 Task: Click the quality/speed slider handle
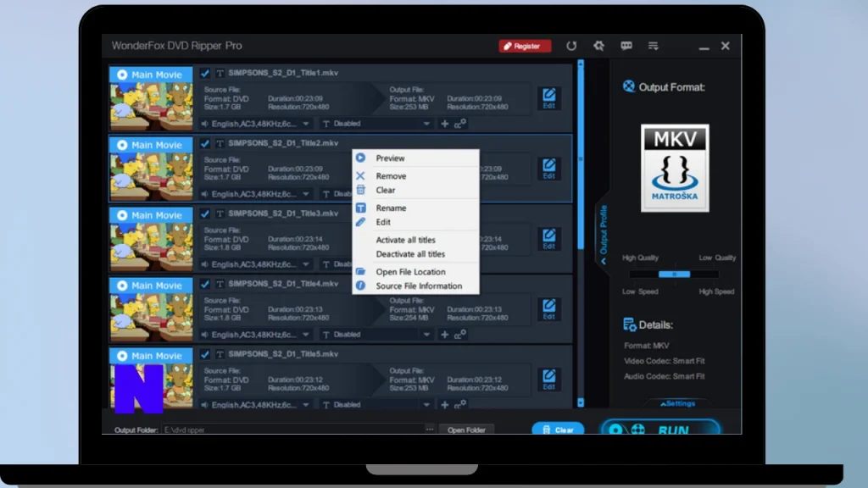click(674, 274)
